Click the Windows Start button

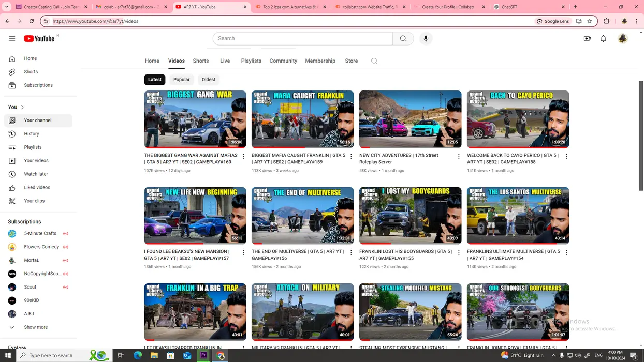click(x=8, y=355)
